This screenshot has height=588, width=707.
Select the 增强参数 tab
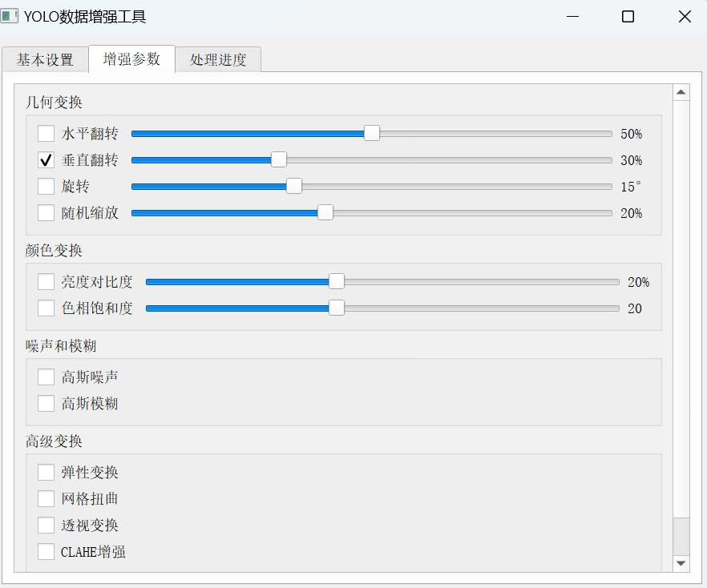(x=131, y=59)
